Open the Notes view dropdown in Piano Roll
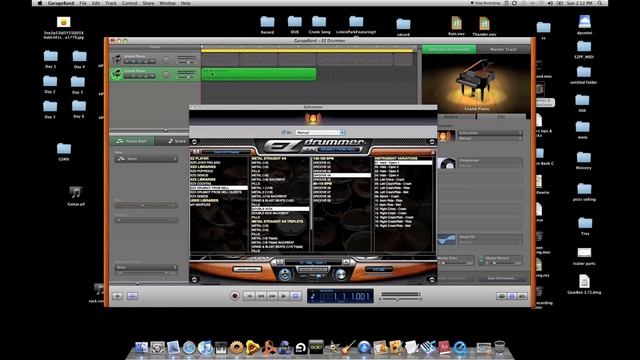Image resolution: width=640 pixels, height=360 pixels. [x=146, y=159]
